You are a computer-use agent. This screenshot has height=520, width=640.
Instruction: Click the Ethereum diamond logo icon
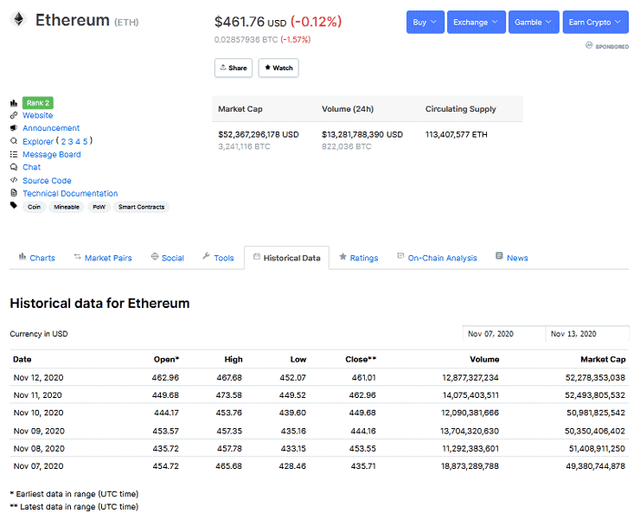pyautogui.click(x=18, y=20)
